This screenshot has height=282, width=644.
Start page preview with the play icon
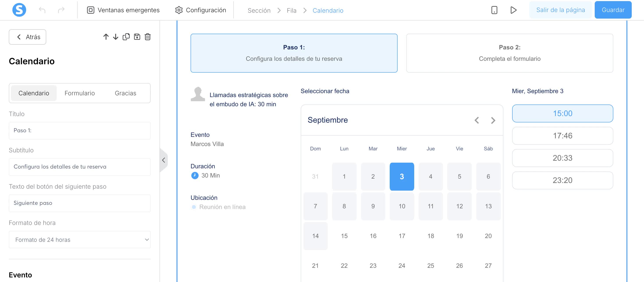(x=514, y=10)
